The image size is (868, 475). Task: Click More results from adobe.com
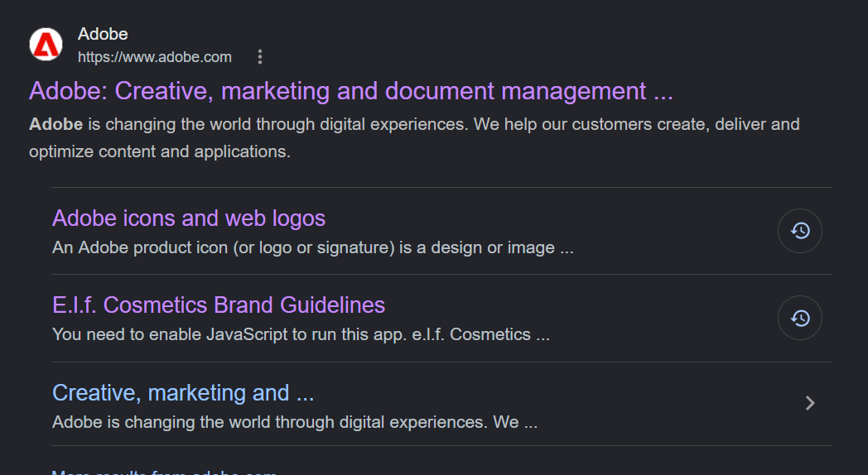point(164,472)
